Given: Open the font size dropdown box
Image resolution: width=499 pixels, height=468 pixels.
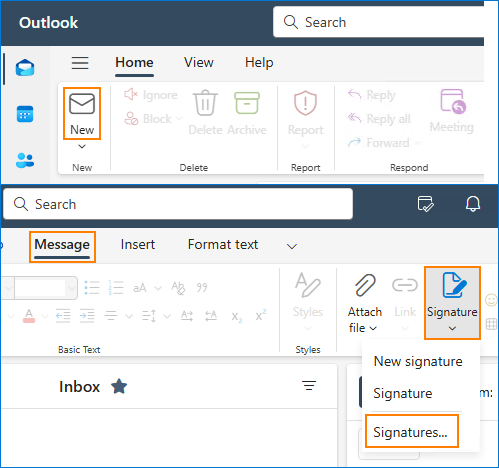Looking at the screenshot, I should pos(46,288).
